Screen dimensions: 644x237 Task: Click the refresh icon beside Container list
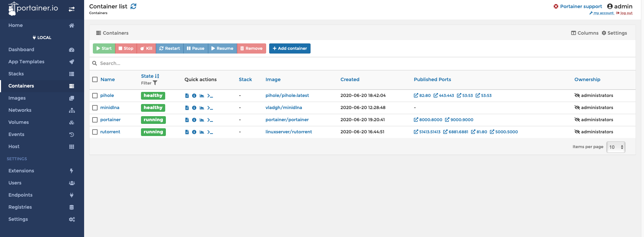(134, 6)
